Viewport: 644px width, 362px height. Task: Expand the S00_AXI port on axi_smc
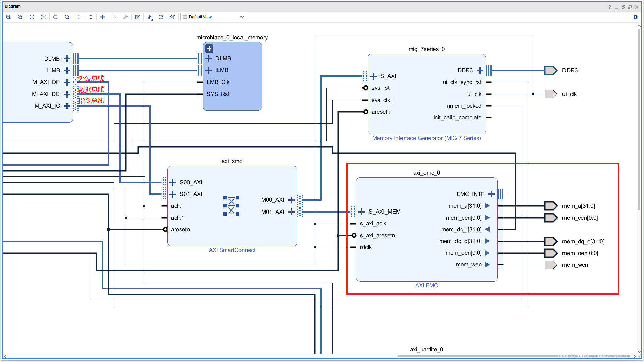(x=173, y=182)
